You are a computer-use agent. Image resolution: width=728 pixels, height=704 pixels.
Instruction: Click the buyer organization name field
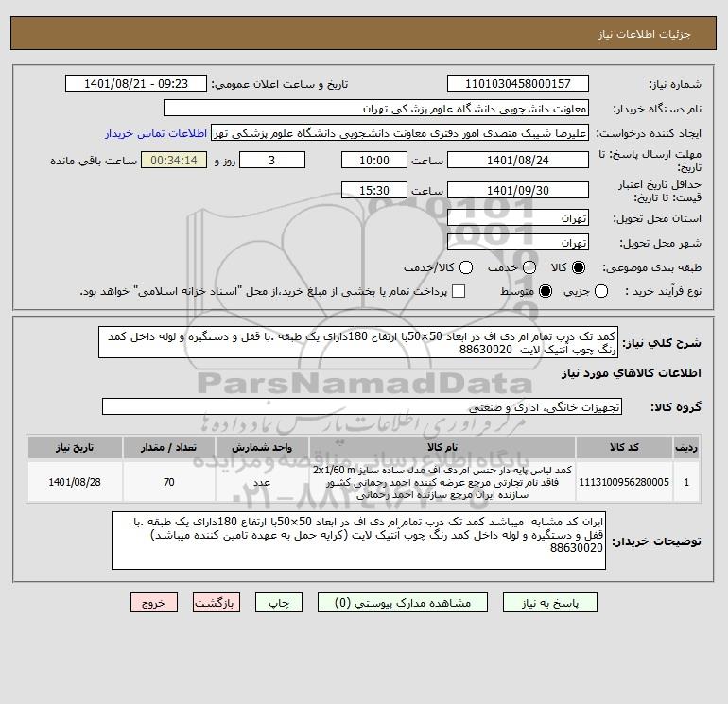pos(376,109)
